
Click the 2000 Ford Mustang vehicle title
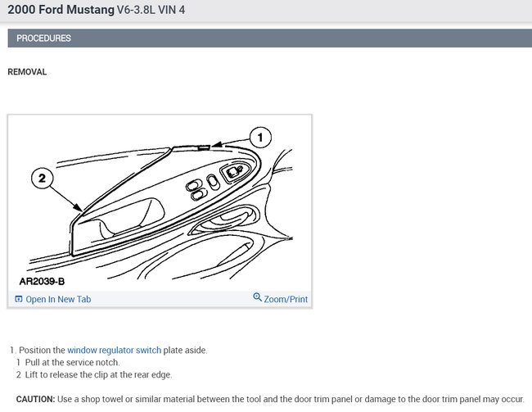coord(61,10)
